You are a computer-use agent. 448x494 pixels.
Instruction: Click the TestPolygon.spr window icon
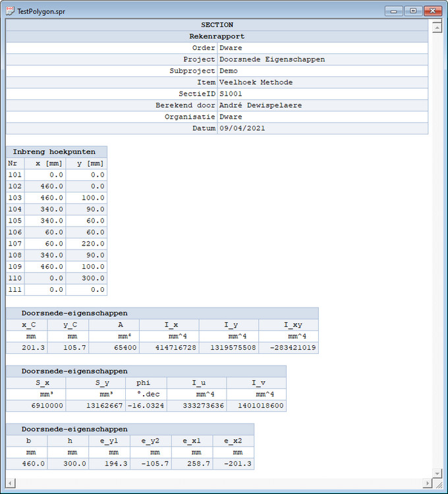(x=10, y=11)
